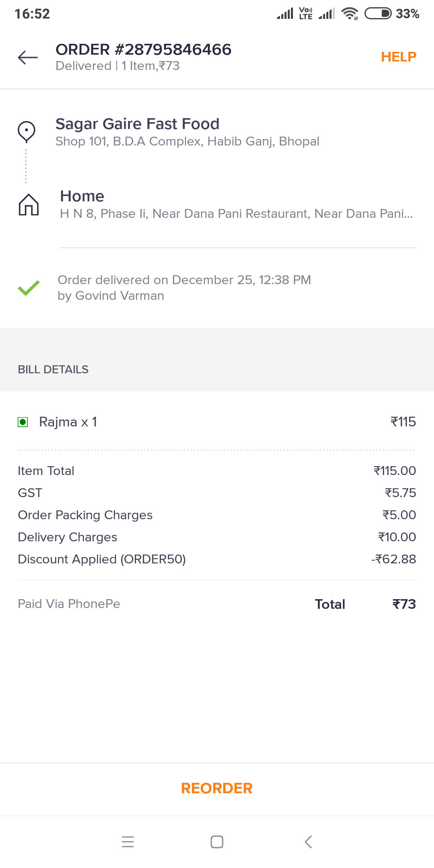Tap the Android home square icon
Screen dimensions: 434x868
217,841
